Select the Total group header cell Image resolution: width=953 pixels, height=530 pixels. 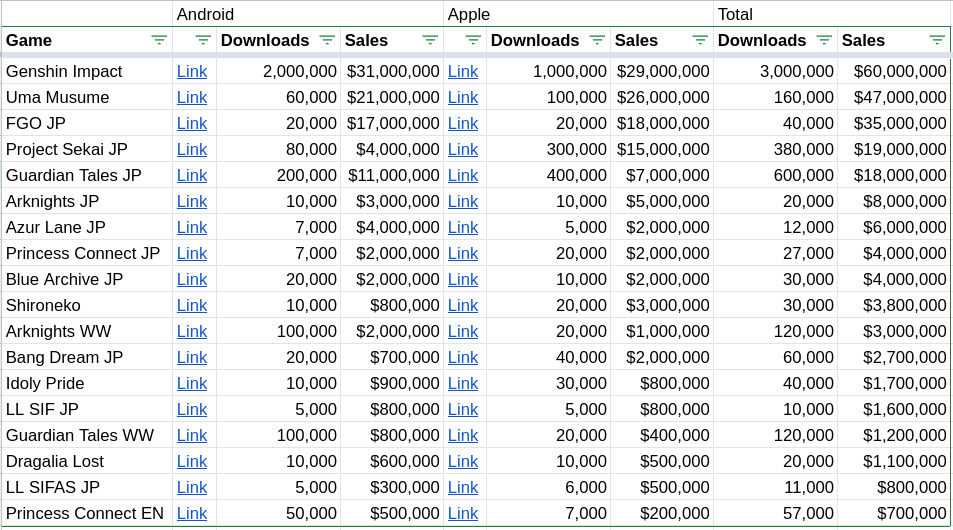tap(830, 14)
